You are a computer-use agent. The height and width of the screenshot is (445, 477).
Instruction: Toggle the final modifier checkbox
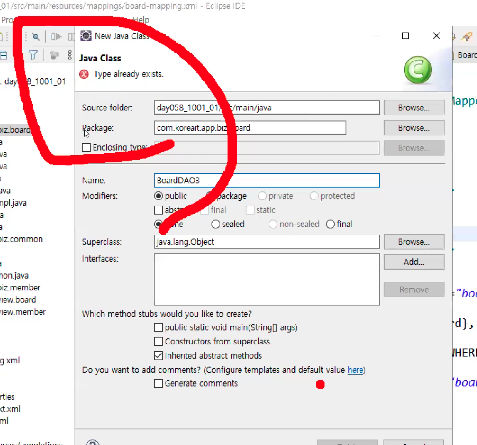pos(205,210)
